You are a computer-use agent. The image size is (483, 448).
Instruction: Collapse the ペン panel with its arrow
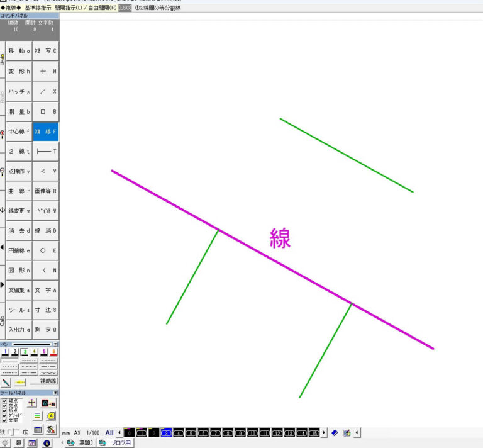(x=55, y=344)
